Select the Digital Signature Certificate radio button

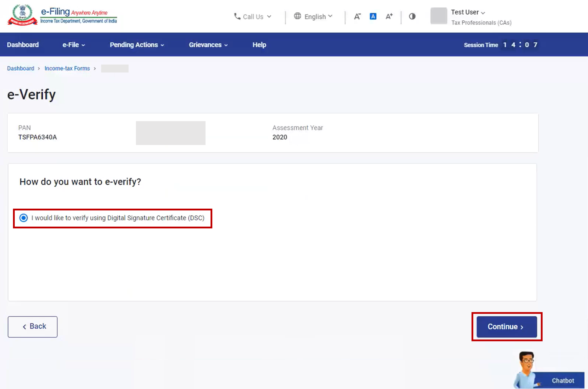(23, 218)
